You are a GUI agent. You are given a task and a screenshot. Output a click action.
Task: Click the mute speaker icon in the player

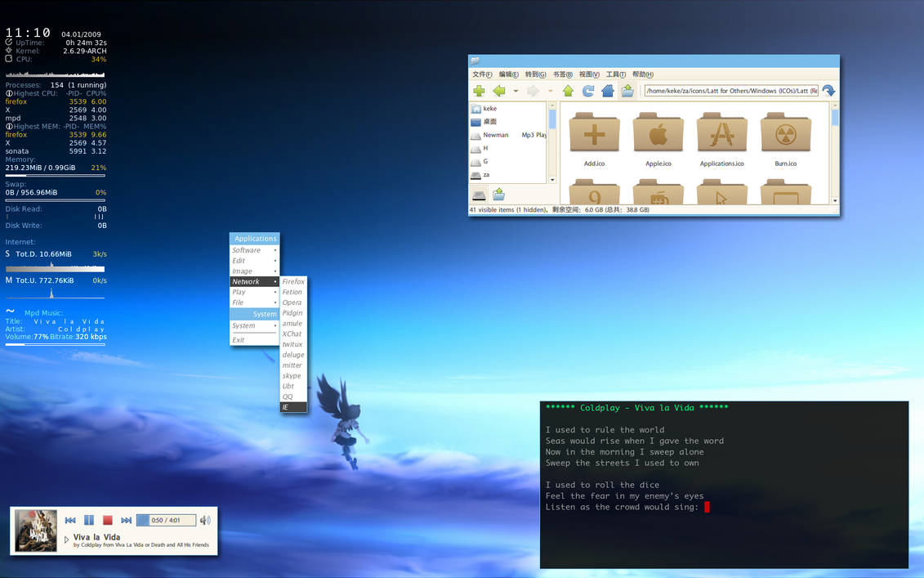205,521
